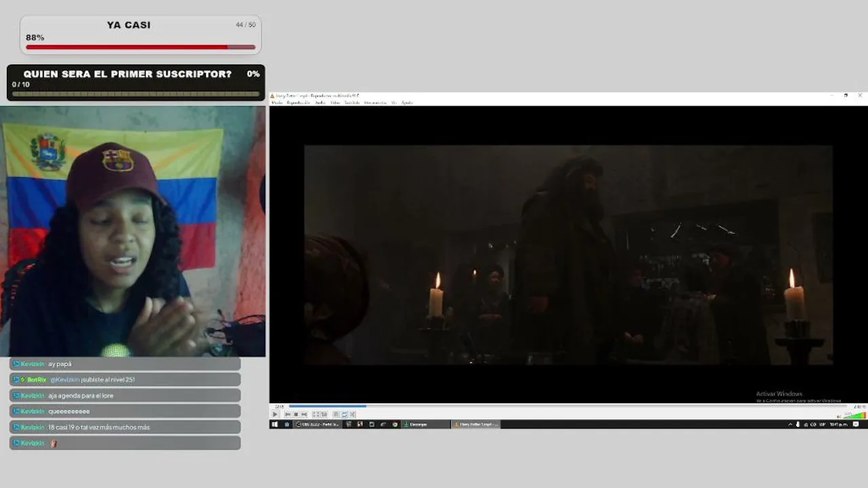This screenshot has width=868, height=488.
Task: Toggle VLC shuffle playback
Action: pos(352,414)
